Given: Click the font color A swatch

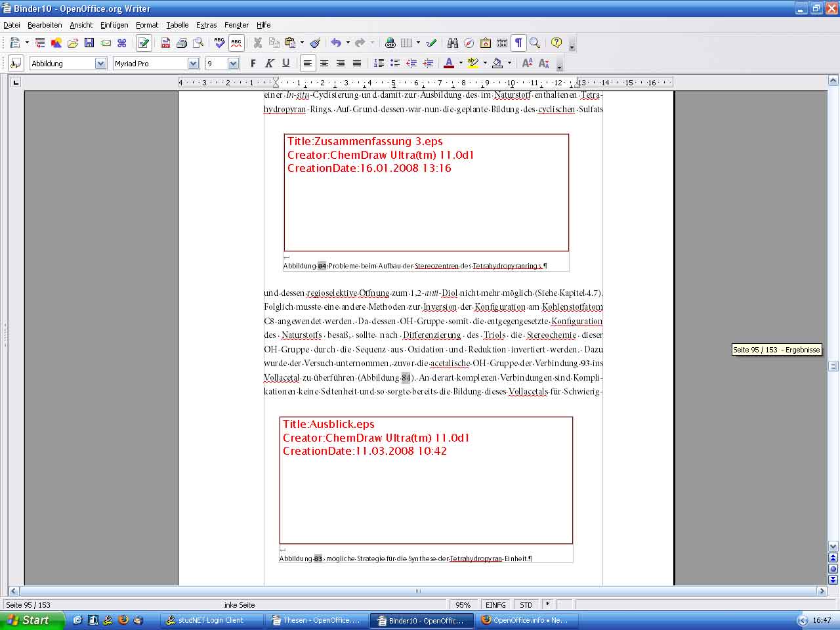Looking at the screenshot, I should tap(449, 63).
